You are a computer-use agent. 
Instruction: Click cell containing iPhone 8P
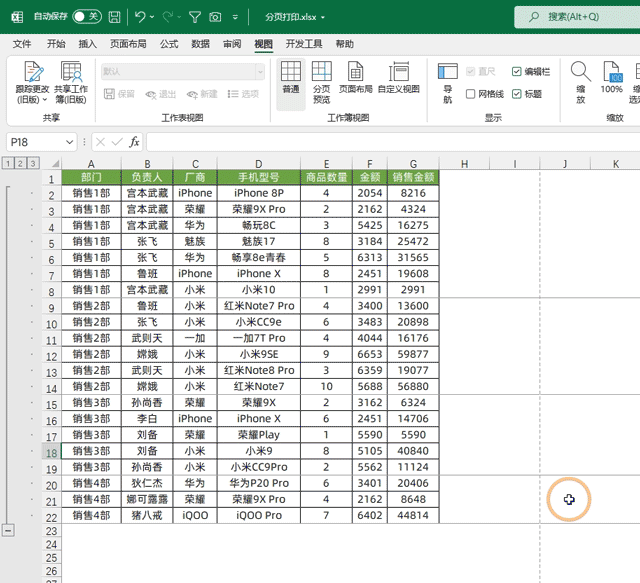click(x=259, y=193)
